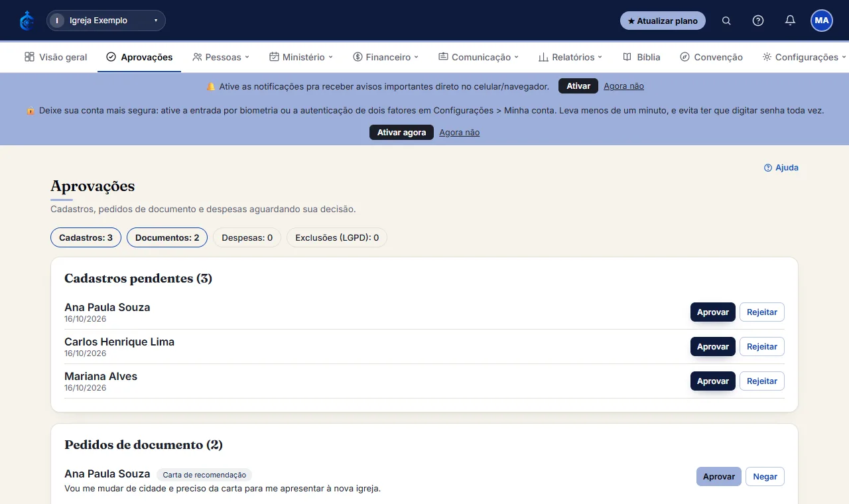Click the Cadastros pendentes (3) heading

(x=138, y=278)
